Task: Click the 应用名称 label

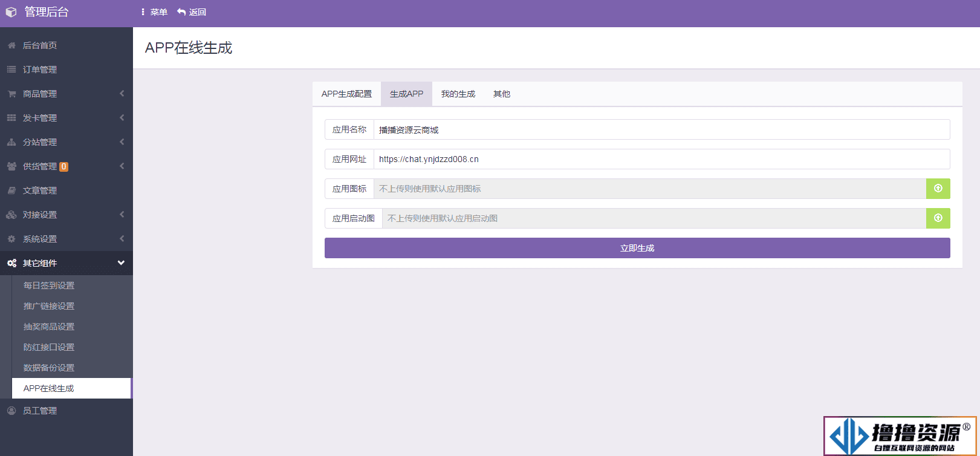Action: click(349, 129)
